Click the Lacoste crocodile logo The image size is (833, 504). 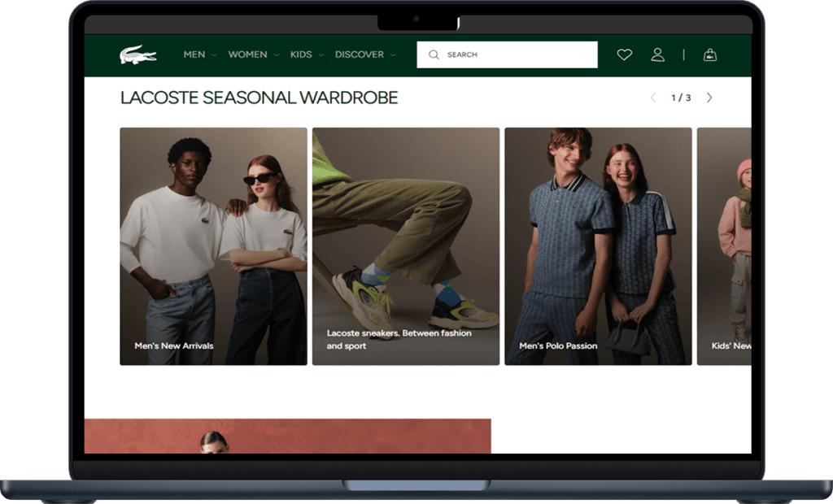tap(138, 55)
